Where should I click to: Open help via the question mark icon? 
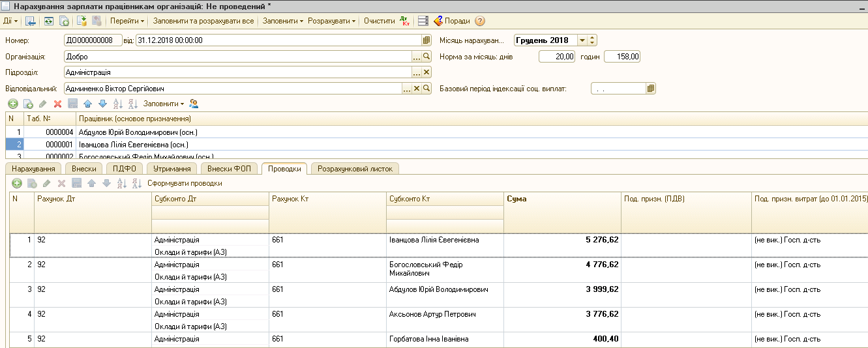tap(480, 21)
